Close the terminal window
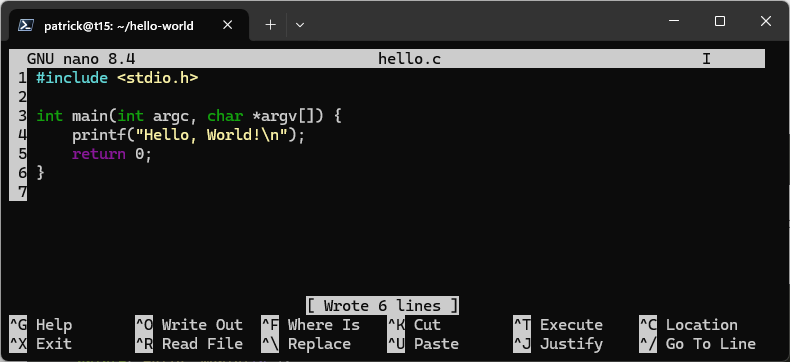The image size is (790, 362). click(766, 21)
